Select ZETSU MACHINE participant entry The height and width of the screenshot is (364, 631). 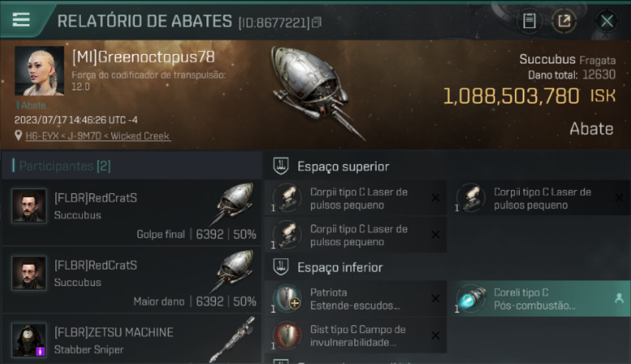click(131, 339)
